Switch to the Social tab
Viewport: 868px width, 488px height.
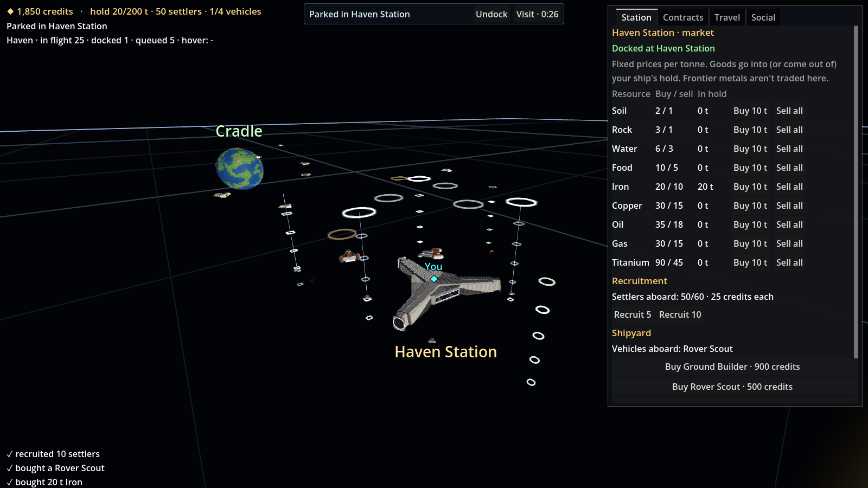(763, 17)
